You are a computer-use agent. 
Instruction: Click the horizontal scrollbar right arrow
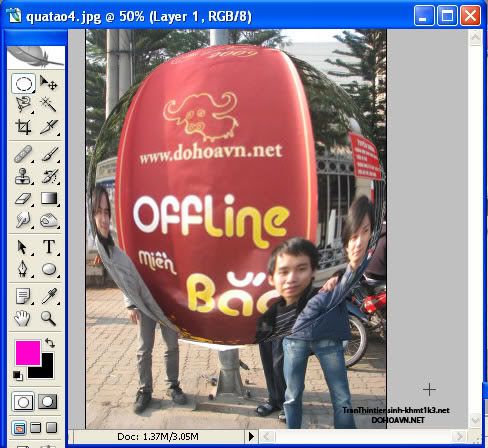click(460, 436)
